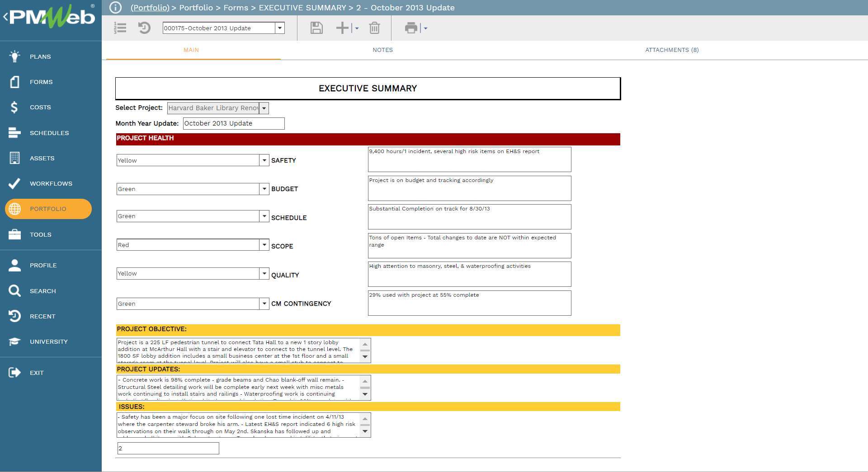The height and width of the screenshot is (472, 868).
Task: Open the Costs module in sidebar
Action: (40, 107)
